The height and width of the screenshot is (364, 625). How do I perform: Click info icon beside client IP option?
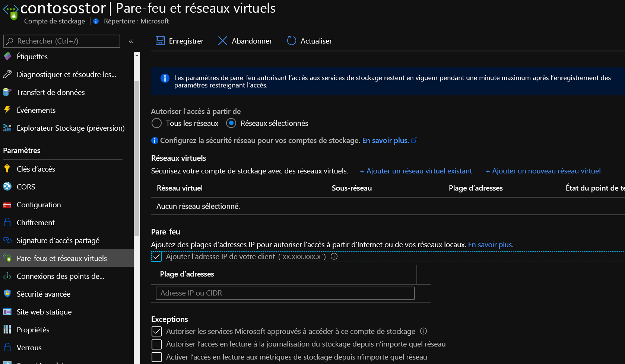[x=334, y=256]
